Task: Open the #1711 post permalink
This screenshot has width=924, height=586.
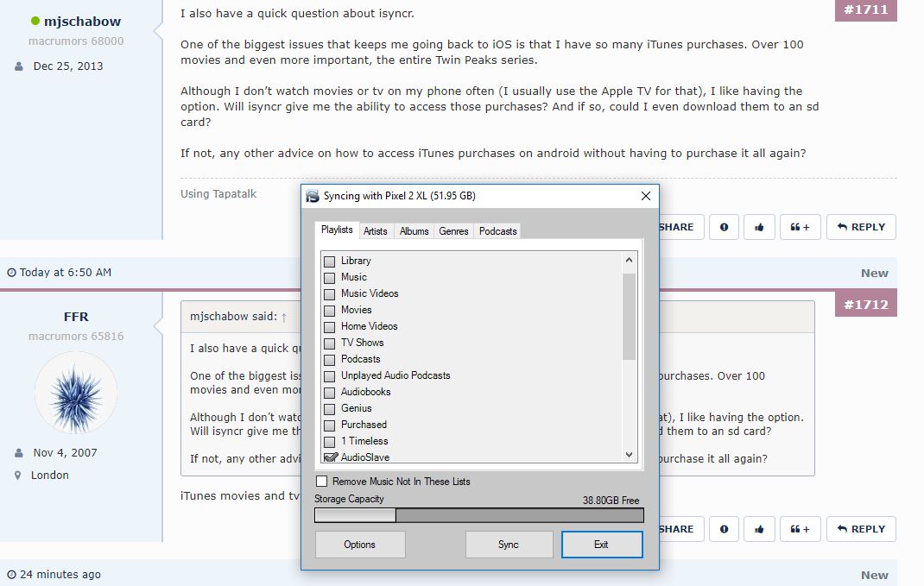Action: (865, 9)
